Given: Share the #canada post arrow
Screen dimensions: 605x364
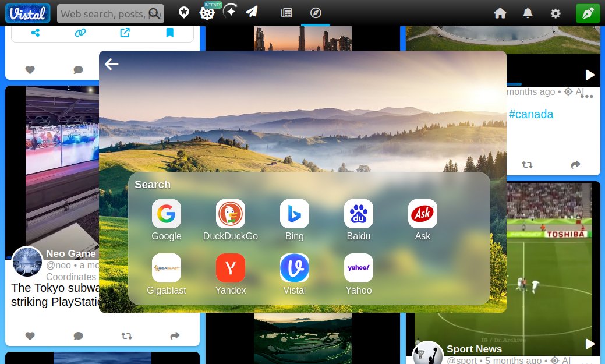Looking at the screenshot, I should (x=575, y=165).
